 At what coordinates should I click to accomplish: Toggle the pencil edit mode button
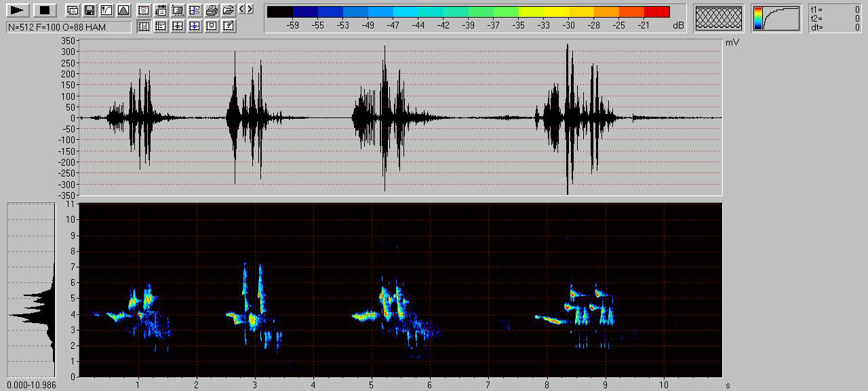(x=229, y=26)
